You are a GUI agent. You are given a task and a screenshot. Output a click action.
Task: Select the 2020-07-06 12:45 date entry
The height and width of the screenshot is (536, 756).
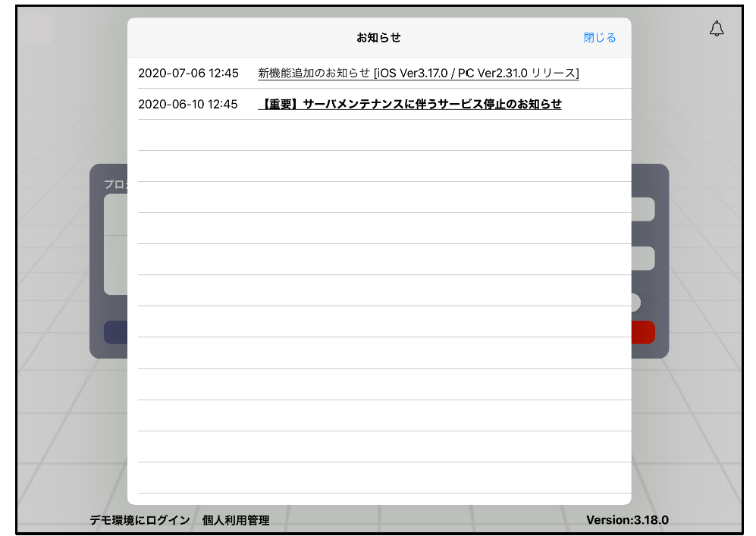188,74
